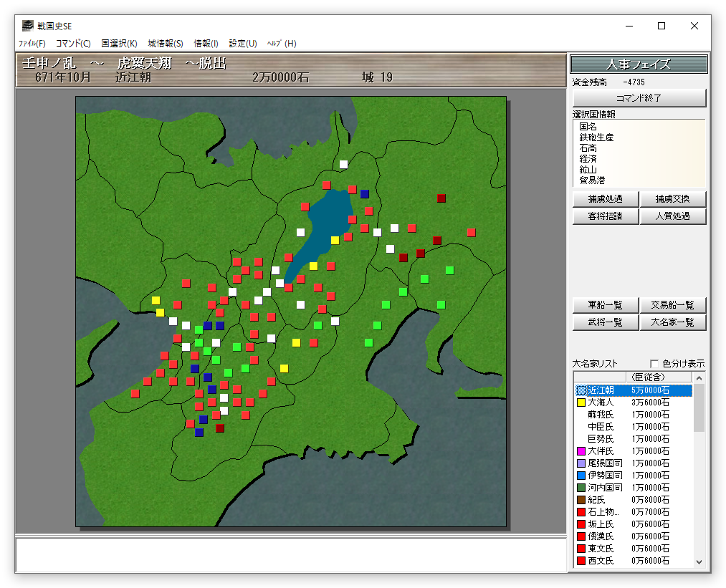Screen dimensions: 726x588
Task: Expand the 城情報(S) menu
Action: (166, 44)
